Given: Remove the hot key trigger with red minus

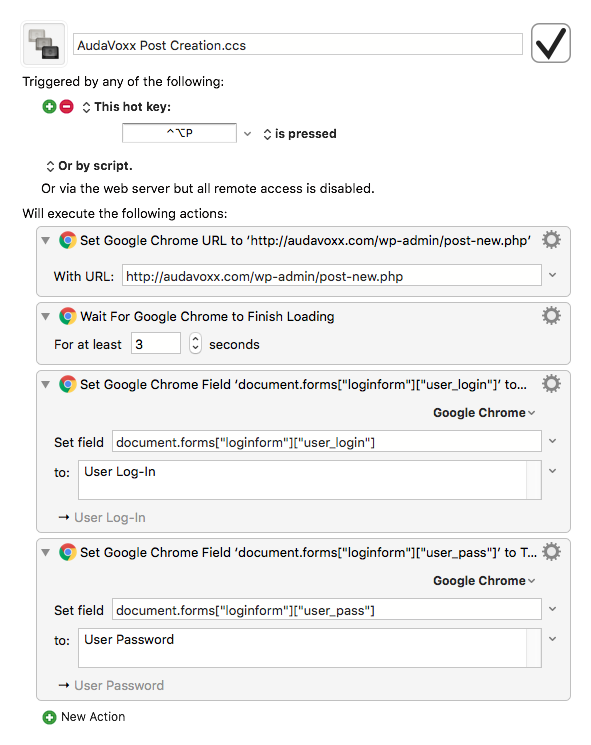Looking at the screenshot, I should (67, 106).
